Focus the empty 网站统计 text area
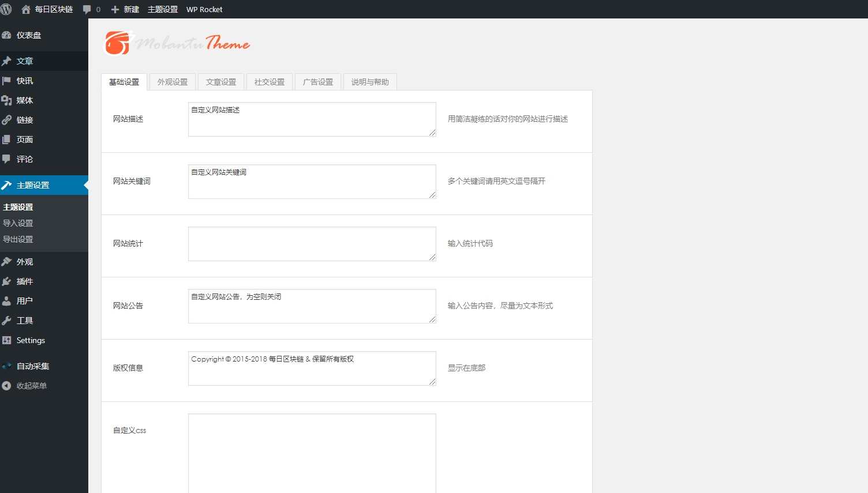The image size is (868, 493). coord(312,244)
